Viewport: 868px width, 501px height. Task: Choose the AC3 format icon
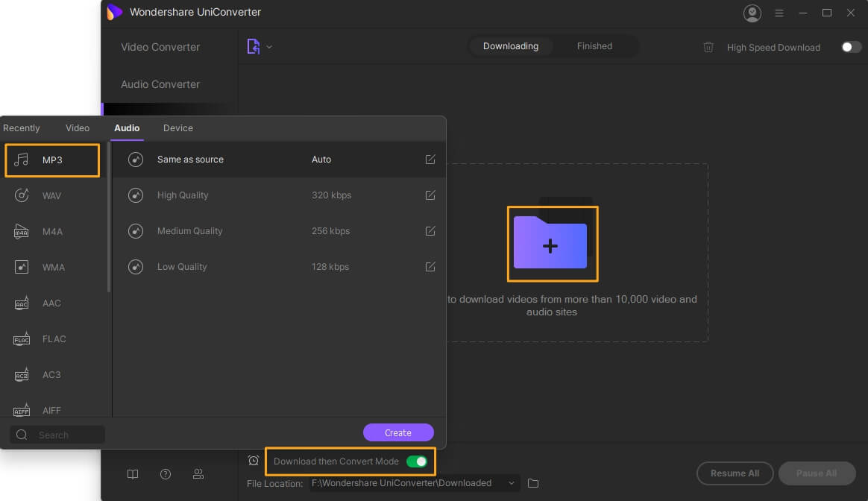[x=21, y=375]
